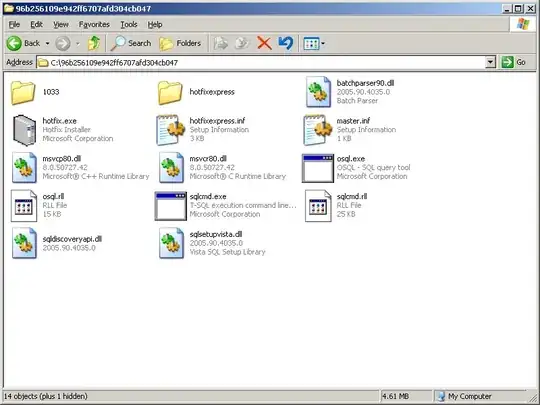540x405 pixels.
Task: Click the Views toolbar icon
Action: 311,44
